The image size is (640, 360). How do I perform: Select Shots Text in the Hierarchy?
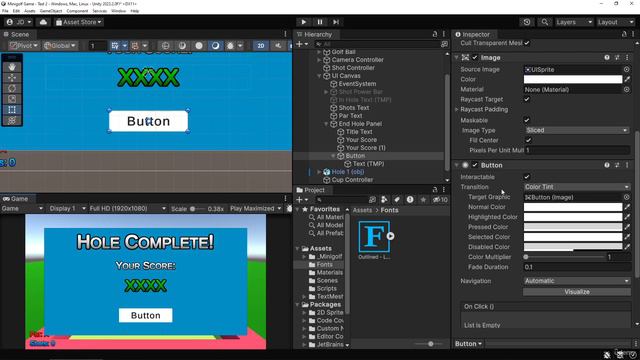pyautogui.click(x=353, y=108)
